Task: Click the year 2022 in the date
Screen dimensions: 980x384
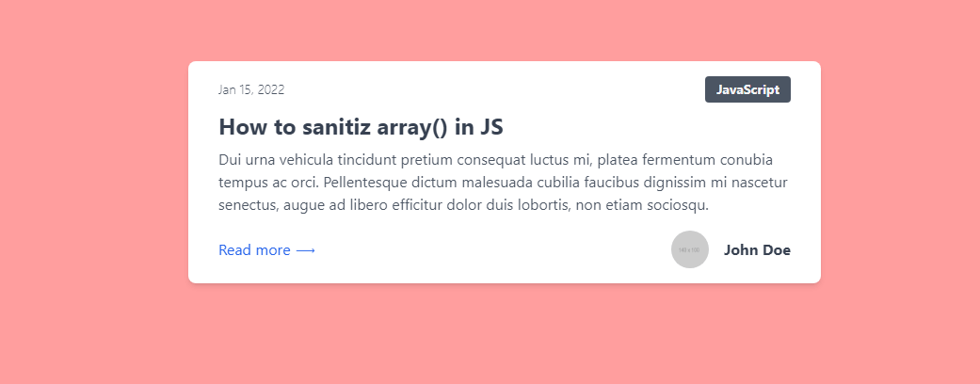Action: 270,90
